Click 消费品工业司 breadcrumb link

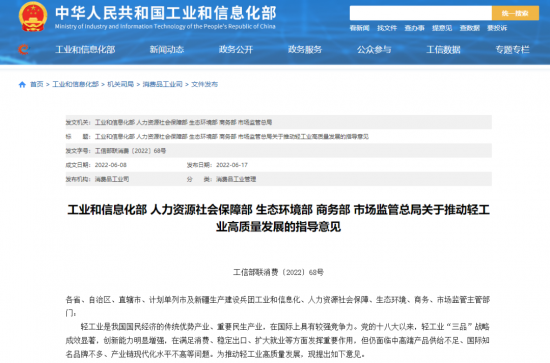click(x=162, y=84)
